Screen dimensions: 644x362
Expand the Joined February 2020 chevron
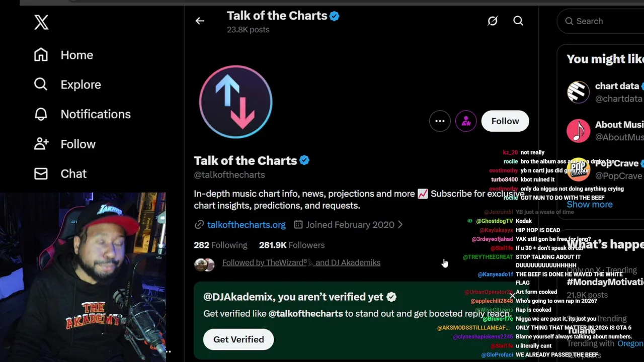[x=400, y=225]
